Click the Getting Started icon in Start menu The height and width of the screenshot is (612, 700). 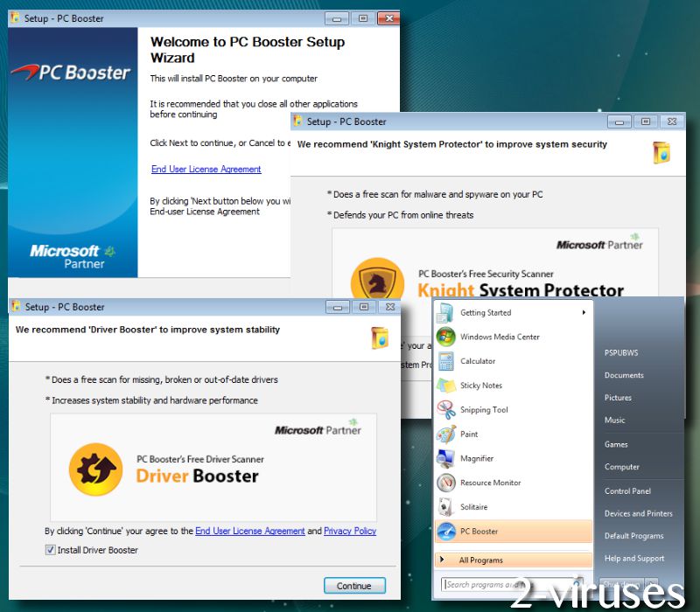445,313
